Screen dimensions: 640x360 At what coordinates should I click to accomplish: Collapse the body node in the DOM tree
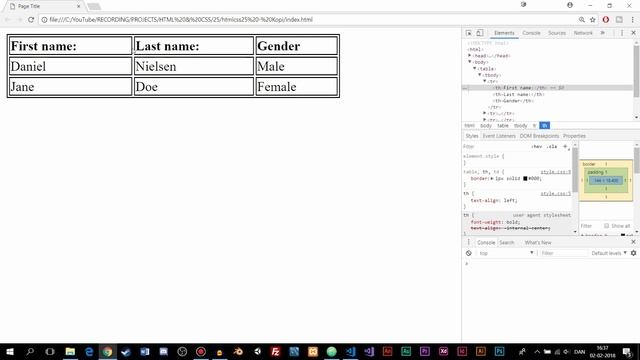click(469, 62)
